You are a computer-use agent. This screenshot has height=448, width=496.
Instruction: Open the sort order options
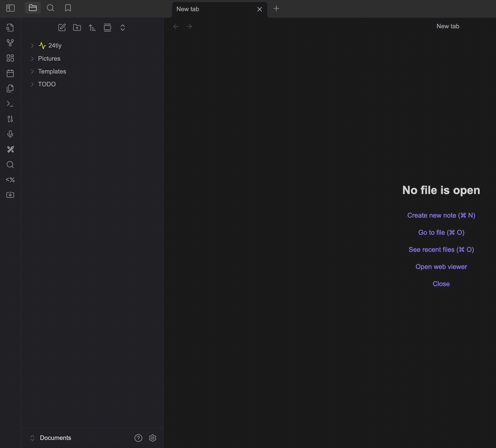pyautogui.click(x=92, y=28)
